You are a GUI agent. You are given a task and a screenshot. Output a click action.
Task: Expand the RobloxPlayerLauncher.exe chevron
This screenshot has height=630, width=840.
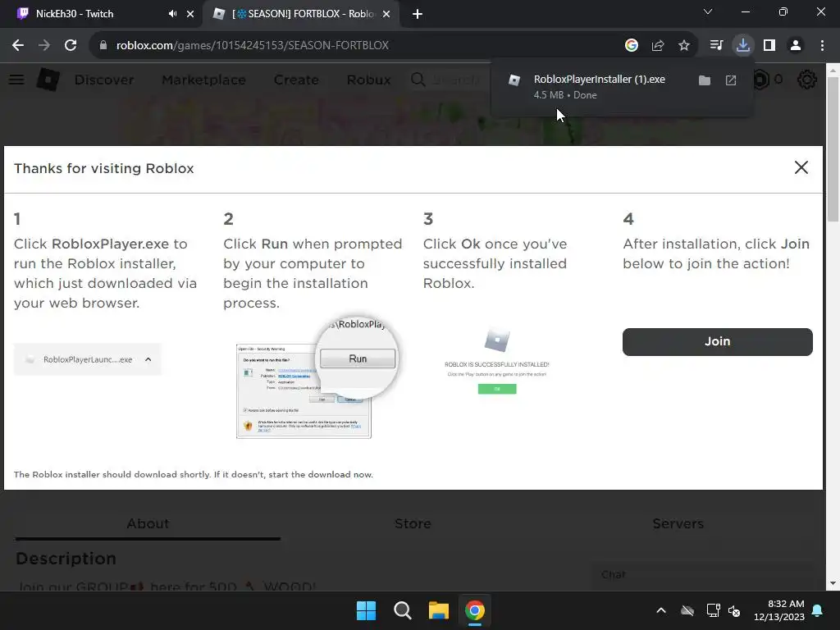148,359
